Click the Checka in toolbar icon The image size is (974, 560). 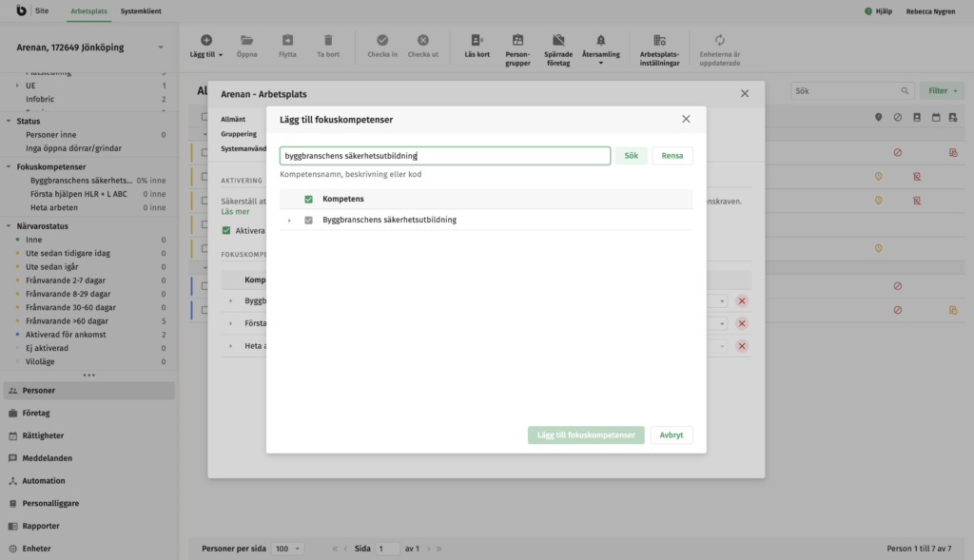click(x=382, y=41)
